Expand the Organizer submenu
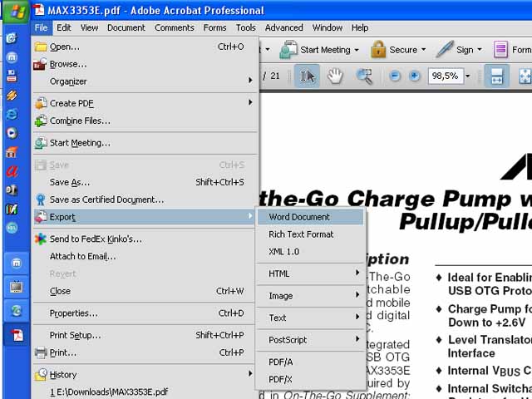 click(x=145, y=81)
